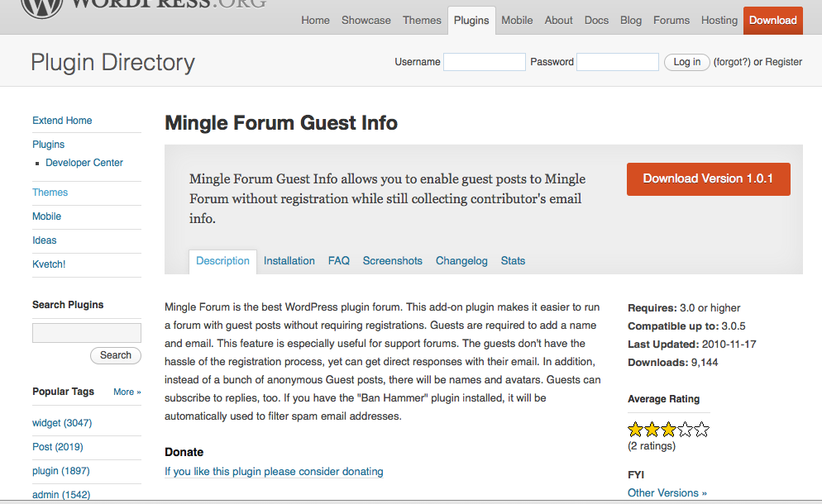Click the WordPress logo icon

42,7
